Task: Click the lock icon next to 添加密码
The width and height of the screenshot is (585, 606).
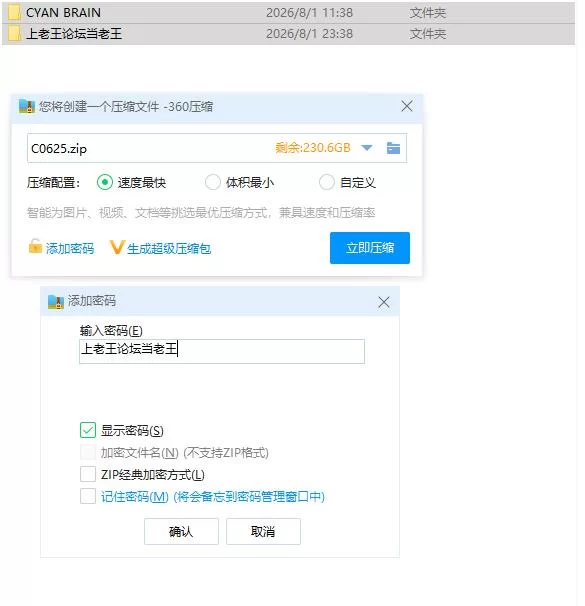Action: tap(35, 246)
